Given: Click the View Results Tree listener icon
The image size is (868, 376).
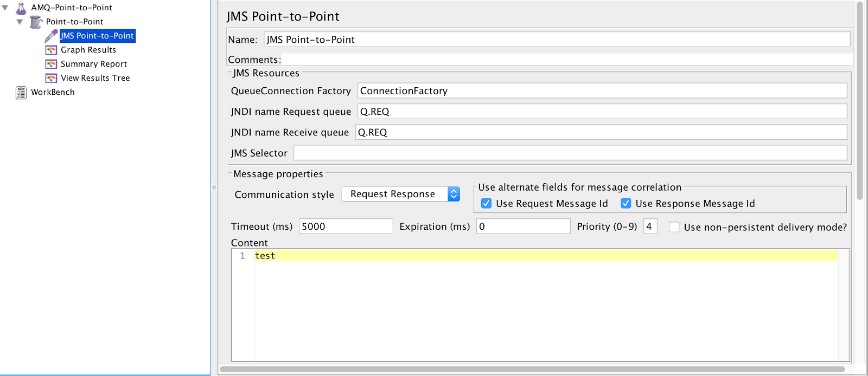Looking at the screenshot, I should (51, 78).
